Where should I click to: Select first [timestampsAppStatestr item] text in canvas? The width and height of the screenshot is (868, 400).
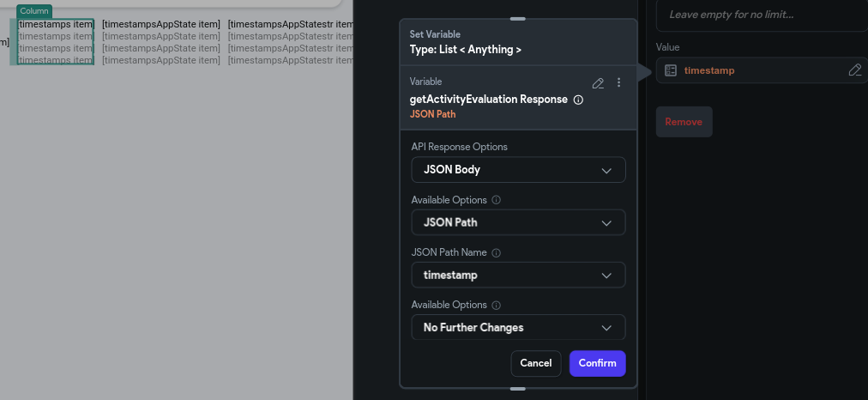[x=291, y=24]
